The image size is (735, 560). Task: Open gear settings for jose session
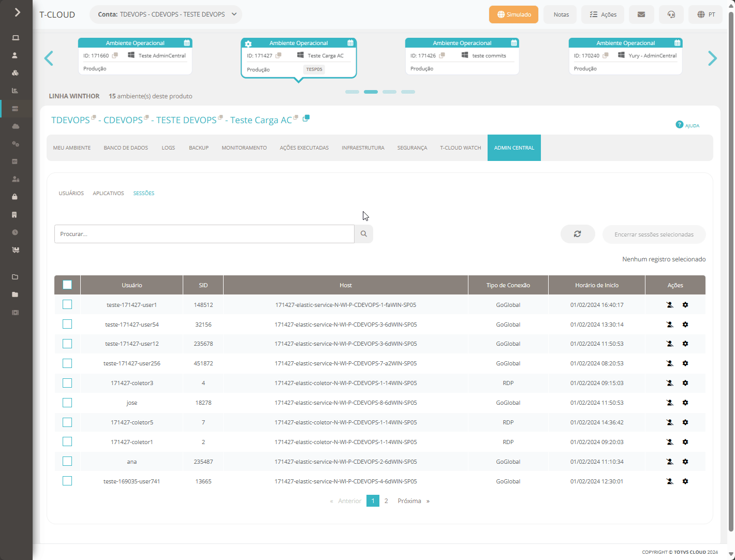pos(685,403)
